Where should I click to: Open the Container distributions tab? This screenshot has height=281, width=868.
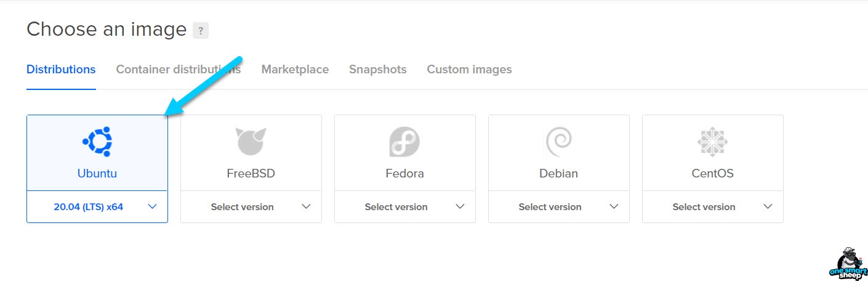pos(179,70)
